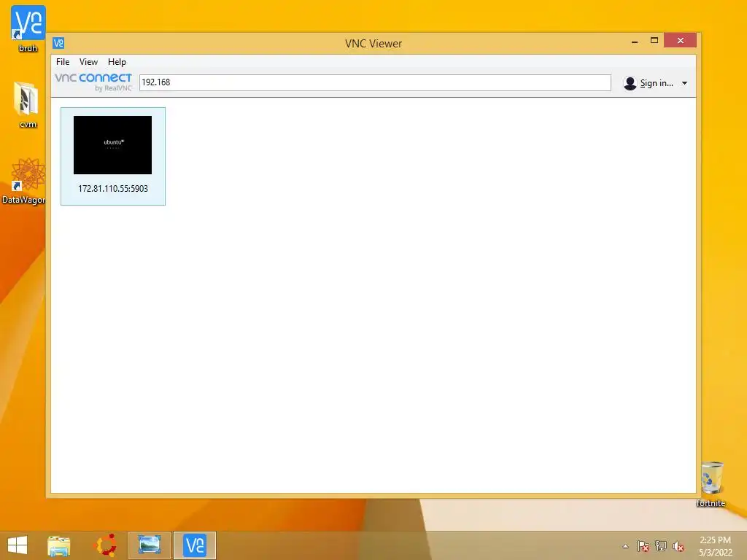This screenshot has width=747, height=560.
Task: Select the DataWagon desktop shortcut
Action: pyautogui.click(x=24, y=181)
